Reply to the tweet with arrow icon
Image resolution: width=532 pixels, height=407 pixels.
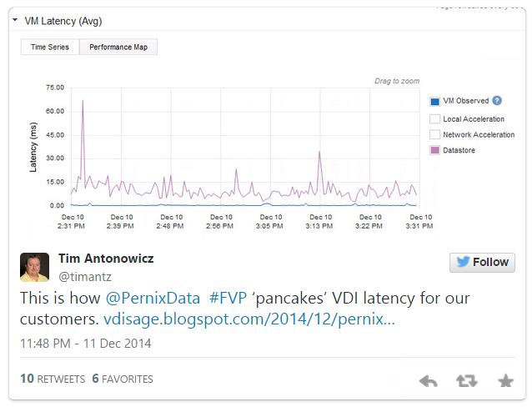tap(428, 381)
